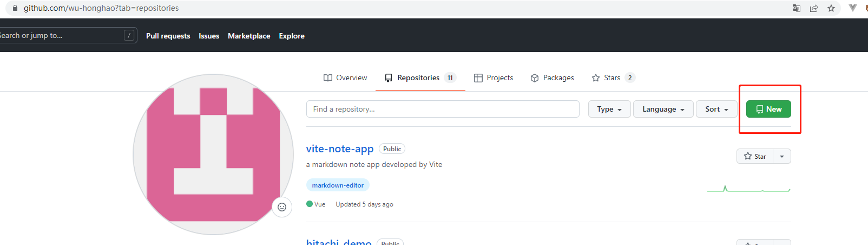The image size is (868, 245).
Task: Click the set status smiley icon on avatar
Action: point(282,207)
